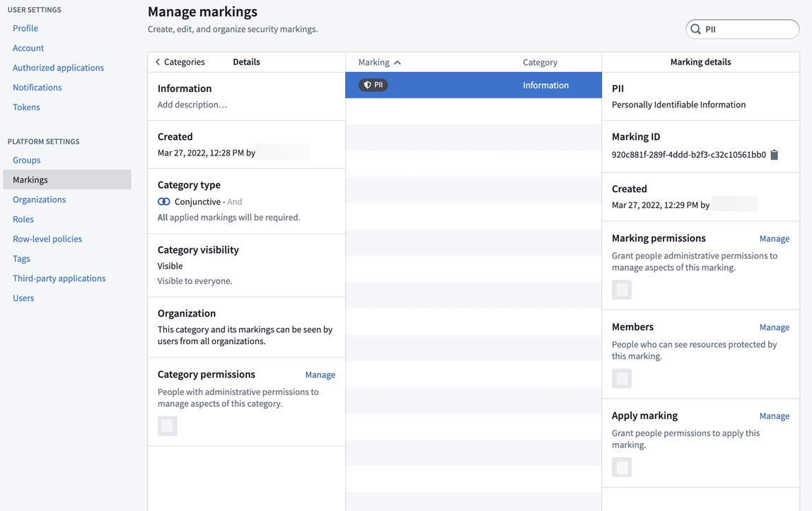Click the Category column header
812x511 pixels.
coord(540,63)
